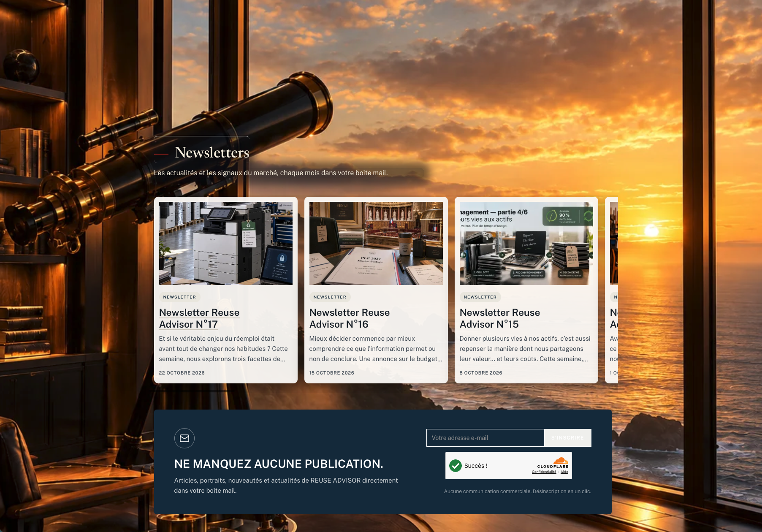Image resolution: width=762 pixels, height=532 pixels.
Task: Open the Aide link in Cloudflare widget
Action: 564,472
